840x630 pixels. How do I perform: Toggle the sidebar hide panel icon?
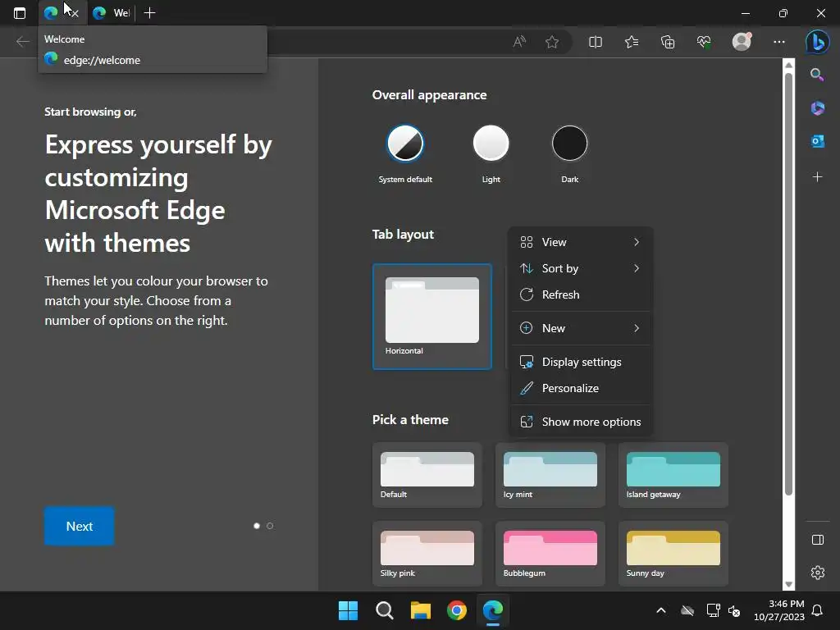tap(818, 540)
